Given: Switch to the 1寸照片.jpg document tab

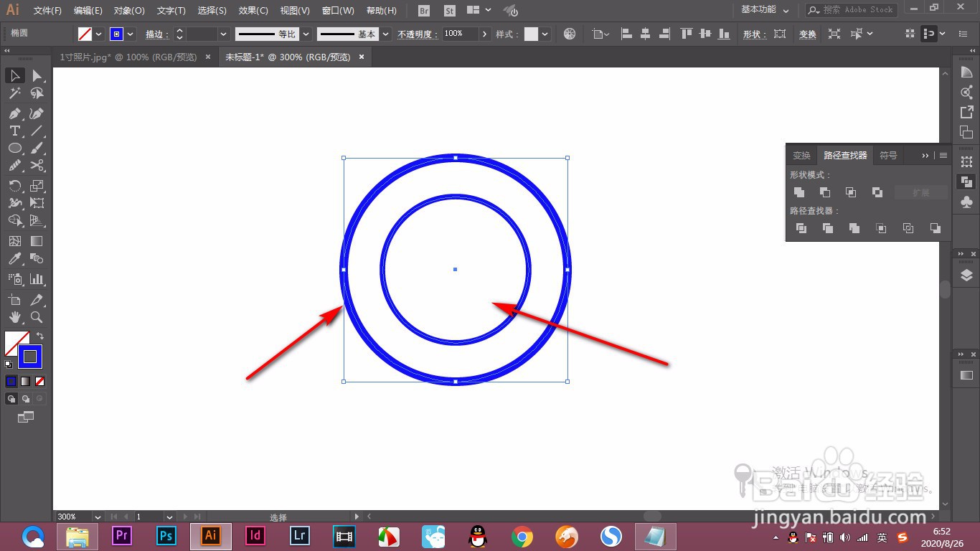Looking at the screenshot, I should click(128, 57).
